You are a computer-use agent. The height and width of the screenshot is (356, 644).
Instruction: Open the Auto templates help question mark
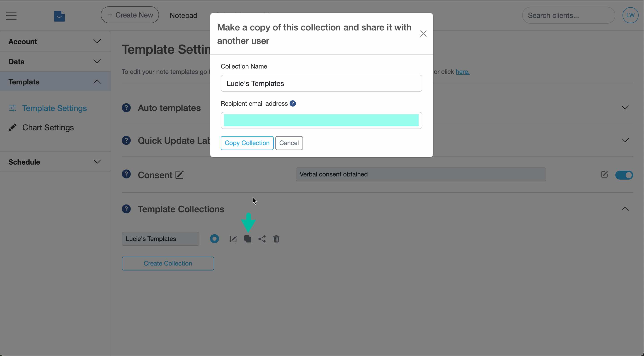point(126,107)
